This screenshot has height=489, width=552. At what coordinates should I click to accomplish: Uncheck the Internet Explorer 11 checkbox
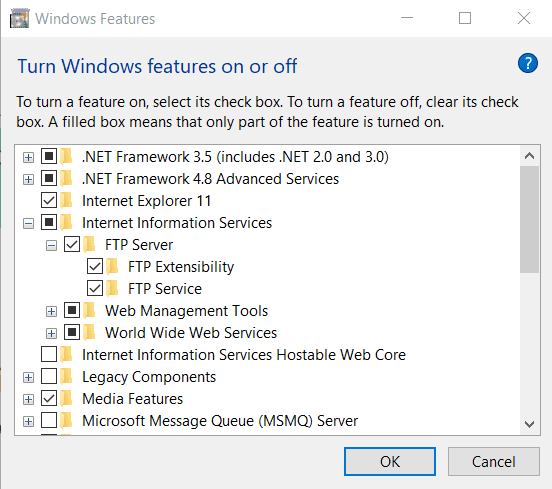pos(49,201)
